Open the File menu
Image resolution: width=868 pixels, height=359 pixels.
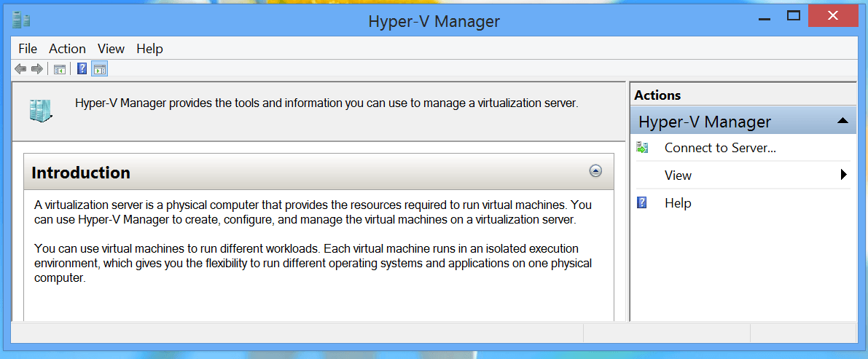(28, 49)
